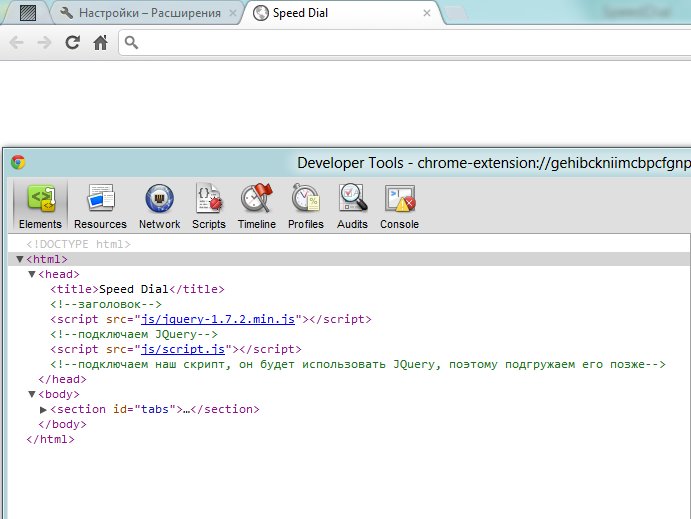Open the js/script.js link
This screenshot has width=691, height=519.
click(x=183, y=349)
